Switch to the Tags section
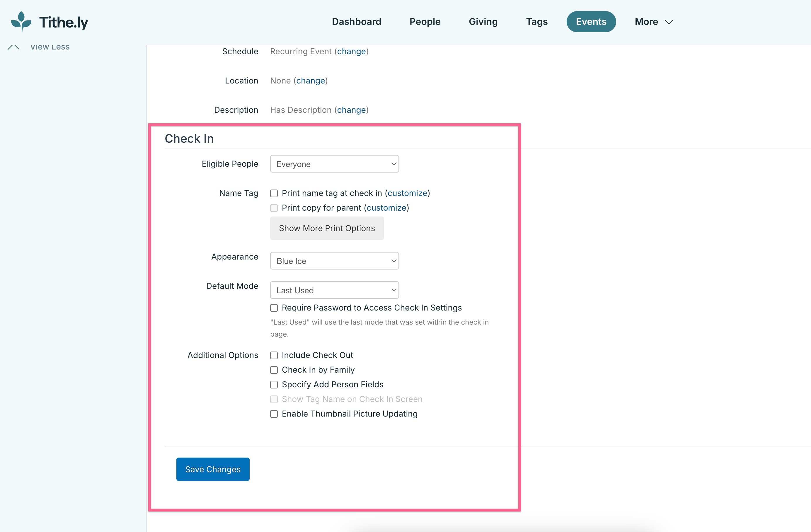Viewport: 811px width, 532px height. pyautogui.click(x=537, y=21)
